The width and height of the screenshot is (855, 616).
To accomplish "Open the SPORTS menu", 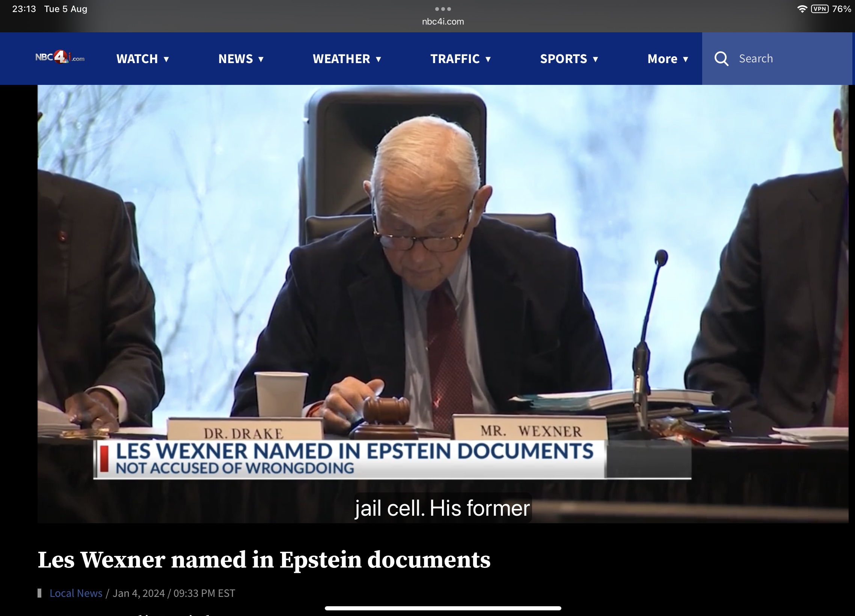I will [x=564, y=59].
